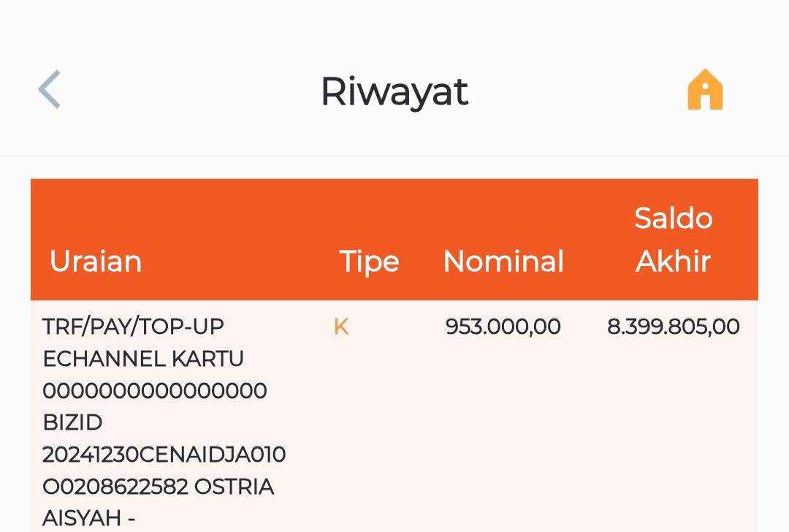
Task: Select the Uraian column header
Action: (x=96, y=261)
